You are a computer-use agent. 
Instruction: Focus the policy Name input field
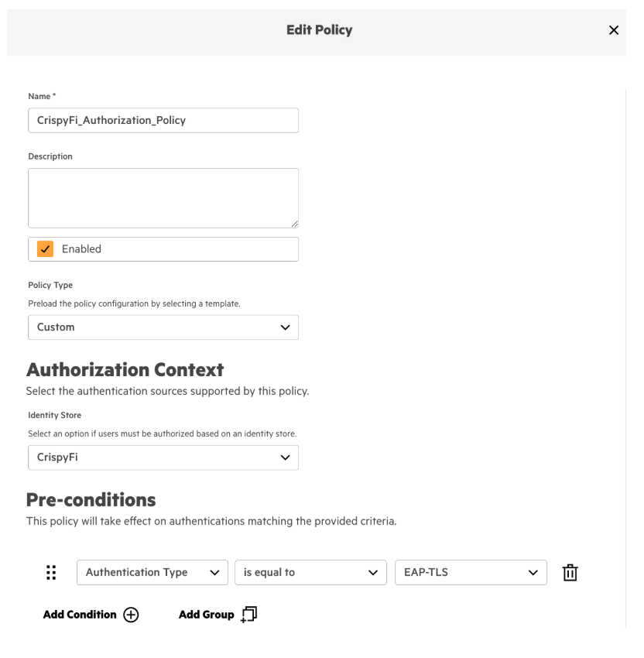163,120
